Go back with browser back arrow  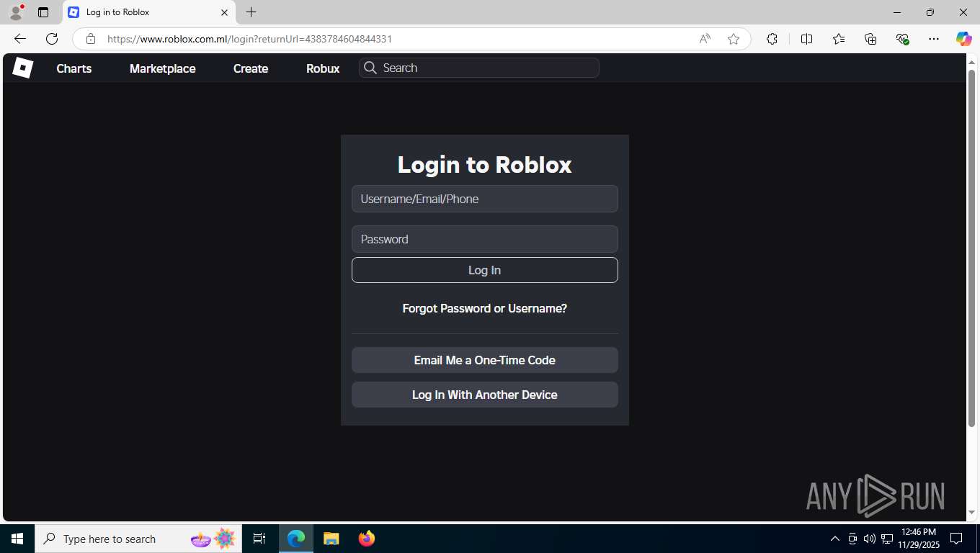click(x=20, y=39)
